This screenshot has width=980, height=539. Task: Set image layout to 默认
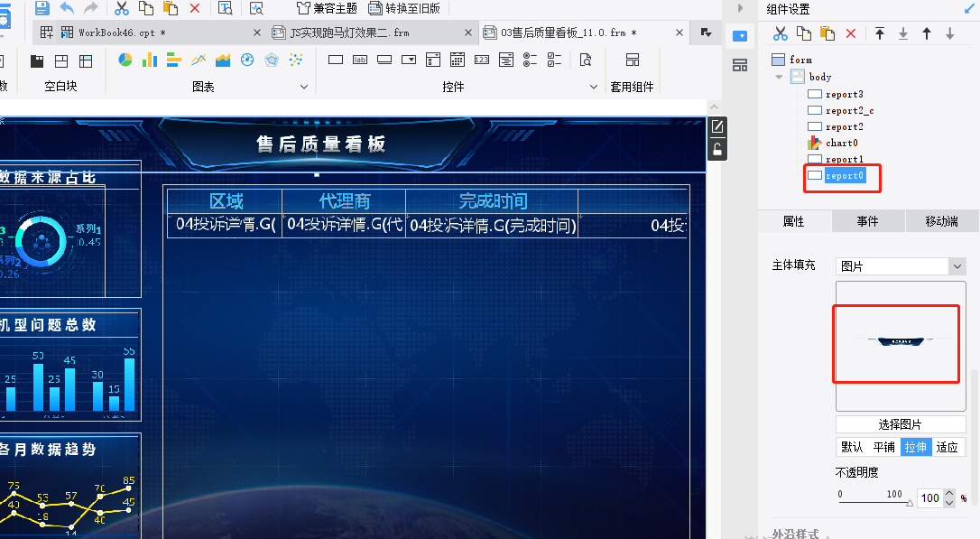pos(852,447)
